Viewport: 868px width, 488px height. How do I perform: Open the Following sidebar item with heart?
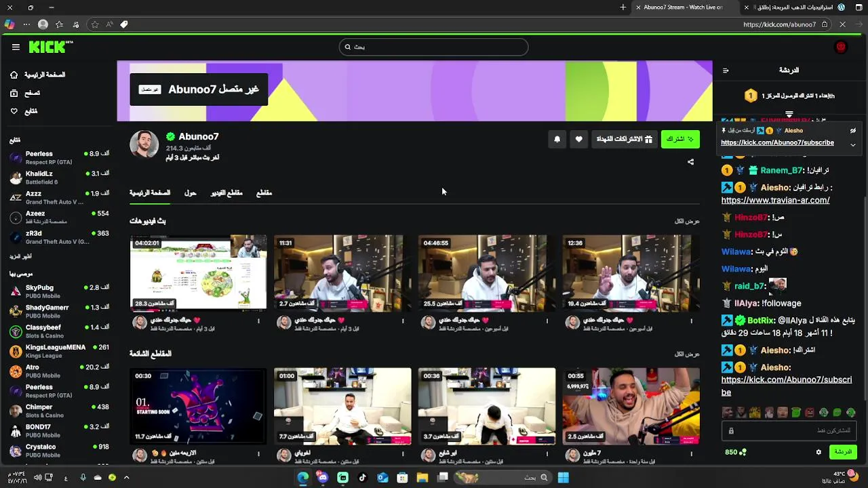point(24,111)
